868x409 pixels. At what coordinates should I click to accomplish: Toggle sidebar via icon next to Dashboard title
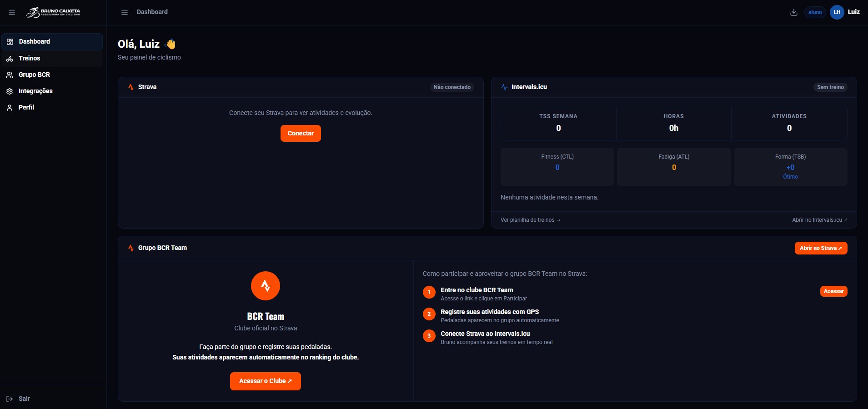[125, 12]
